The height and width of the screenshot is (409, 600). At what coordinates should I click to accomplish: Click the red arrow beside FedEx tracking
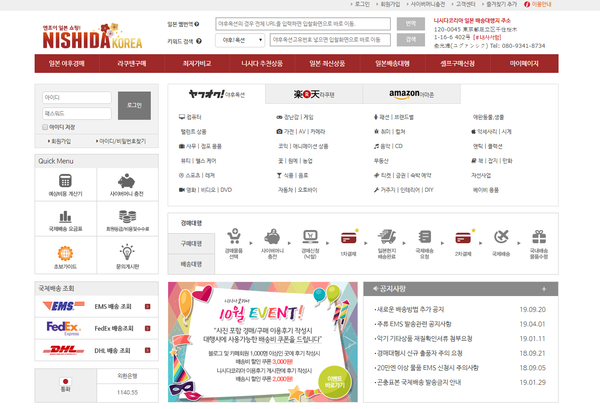148,328
